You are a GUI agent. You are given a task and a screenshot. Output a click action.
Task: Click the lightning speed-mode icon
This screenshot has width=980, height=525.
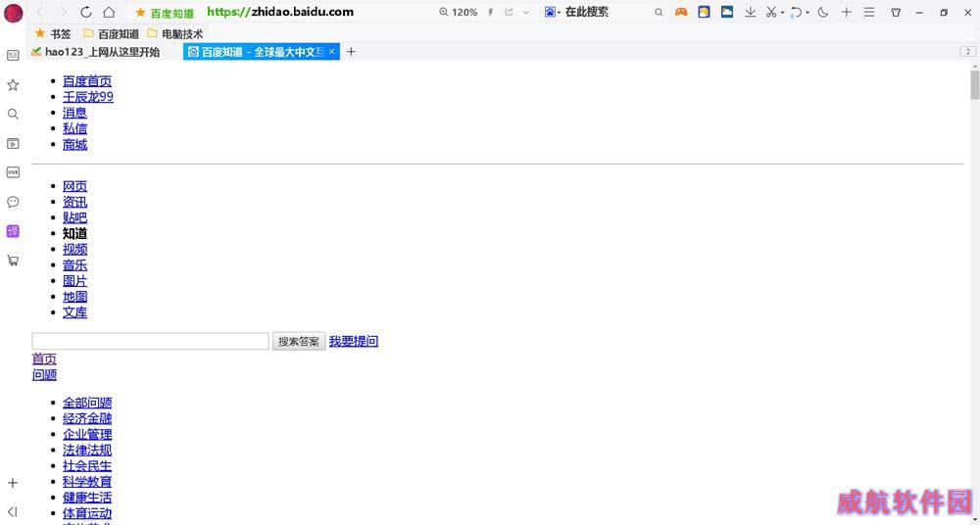tap(491, 13)
